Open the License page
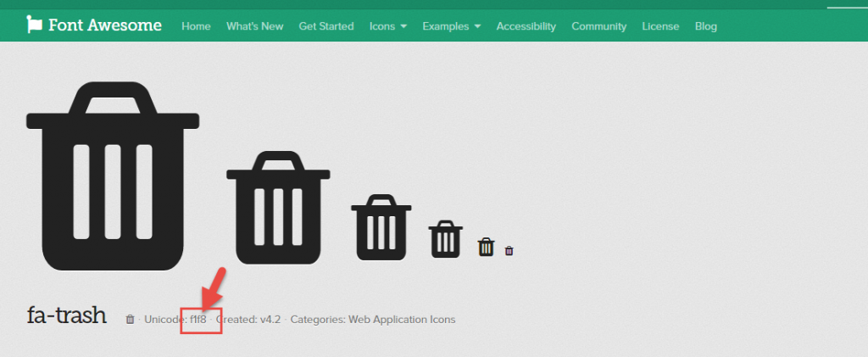 click(x=660, y=26)
